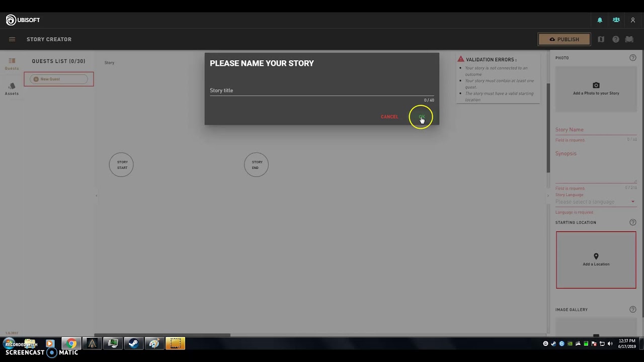The width and height of the screenshot is (644, 362).
Task: Confirm story name with OK
Action: click(x=422, y=117)
